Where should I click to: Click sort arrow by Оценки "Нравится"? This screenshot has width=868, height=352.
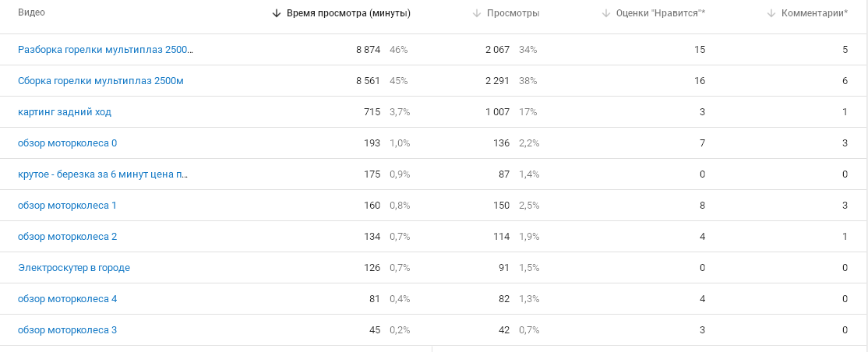(x=605, y=13)
